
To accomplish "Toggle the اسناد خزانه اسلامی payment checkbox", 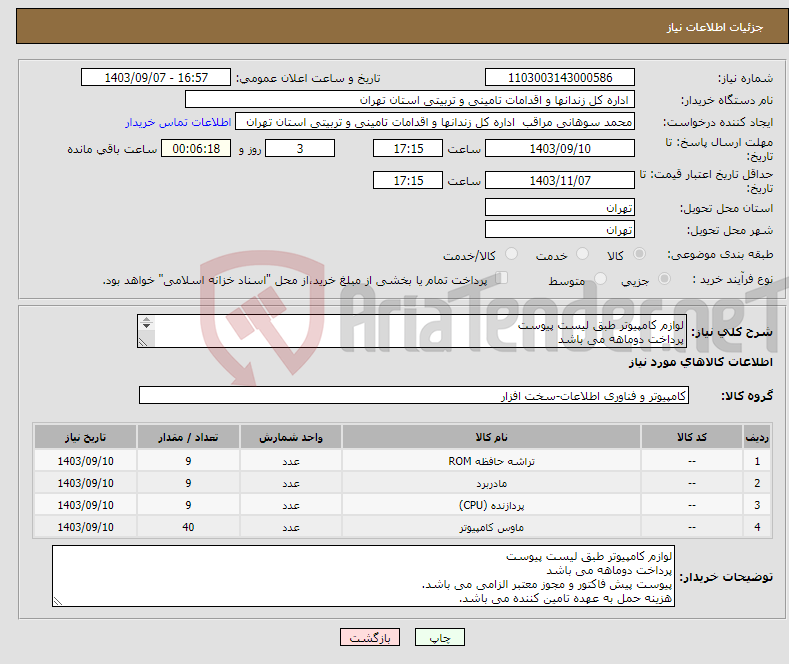I will [x=501, y=278].
